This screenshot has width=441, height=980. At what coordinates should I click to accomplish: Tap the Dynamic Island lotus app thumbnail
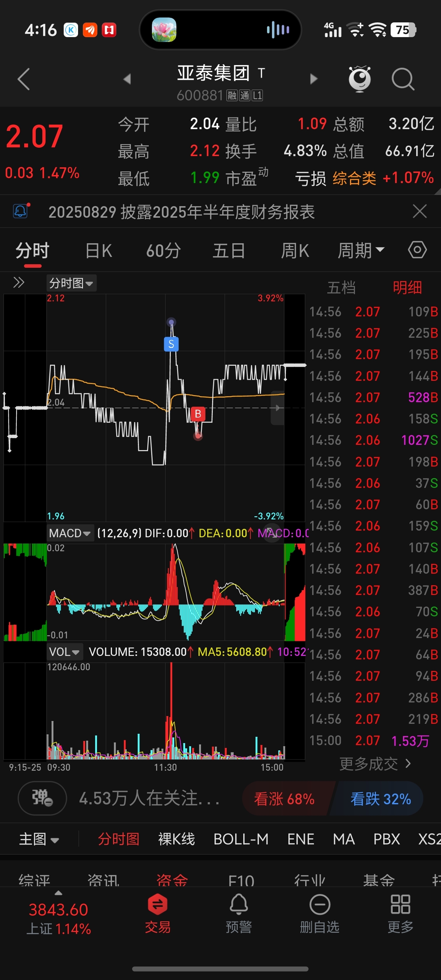pyautogui.click(x=164, y=30)
